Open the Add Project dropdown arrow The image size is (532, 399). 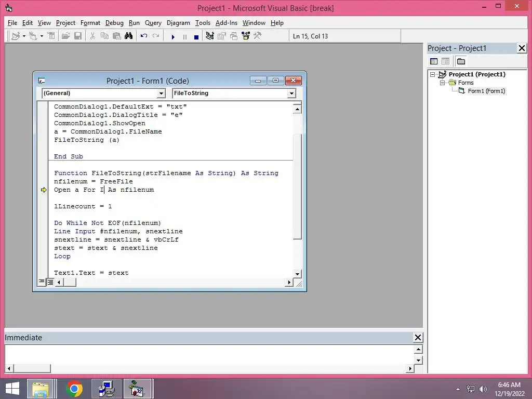(x=24, y=36)
